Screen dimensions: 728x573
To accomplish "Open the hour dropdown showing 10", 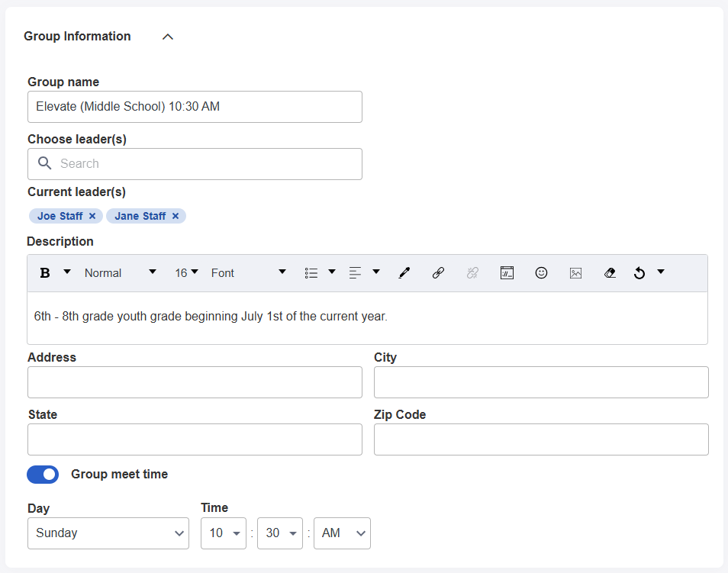I will [223, 533].
